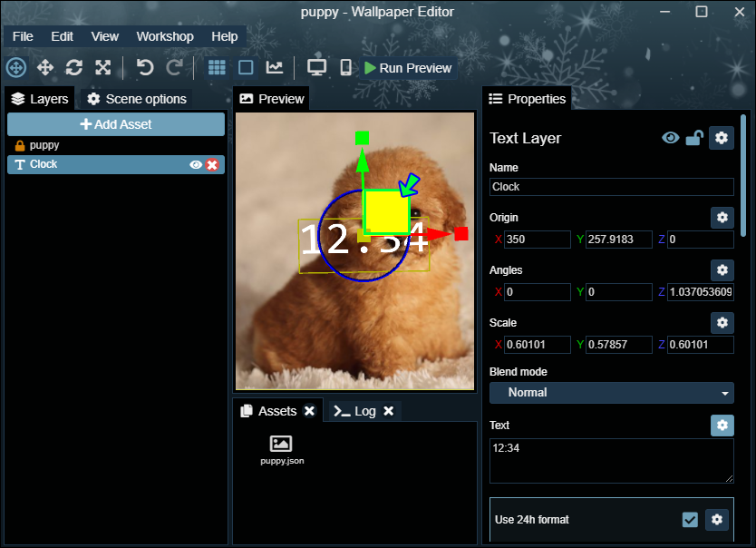Open Text Layer gear settings
This screenshot has width=756, height=548.
tap(722, 138)
